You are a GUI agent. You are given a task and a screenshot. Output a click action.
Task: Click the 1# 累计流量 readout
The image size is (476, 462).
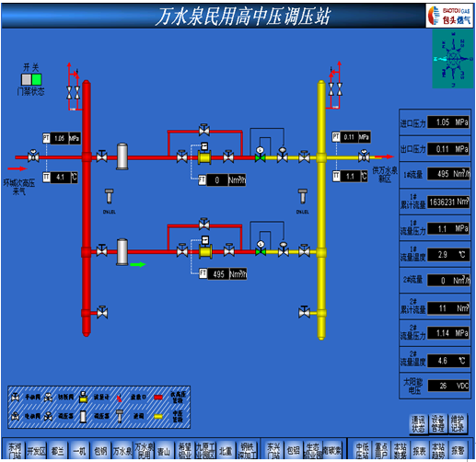coord(448,202)
